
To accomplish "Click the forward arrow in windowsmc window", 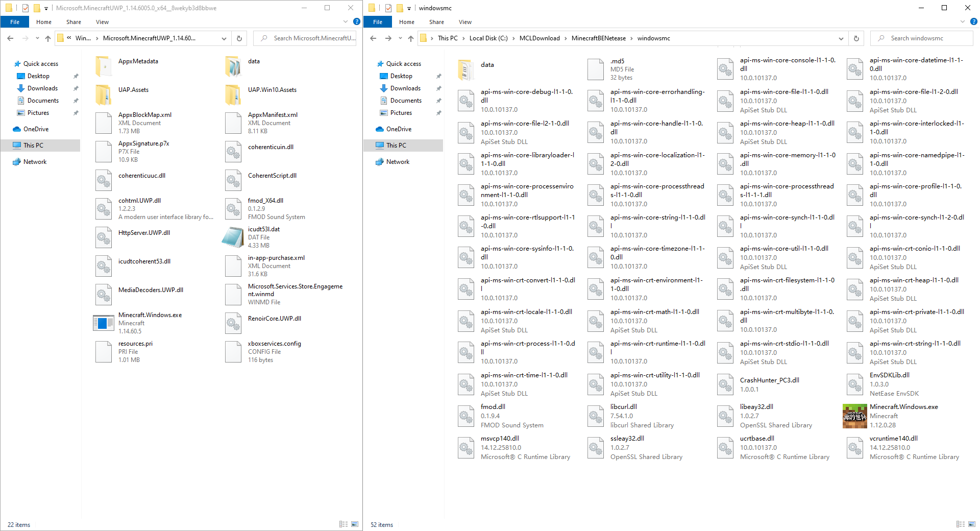I will pos(388,38).
